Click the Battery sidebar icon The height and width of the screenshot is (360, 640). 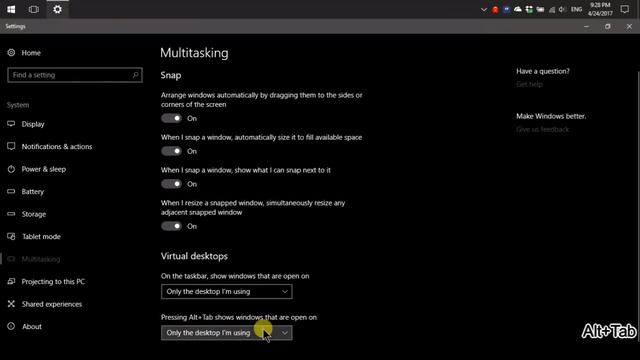(11, 191)
